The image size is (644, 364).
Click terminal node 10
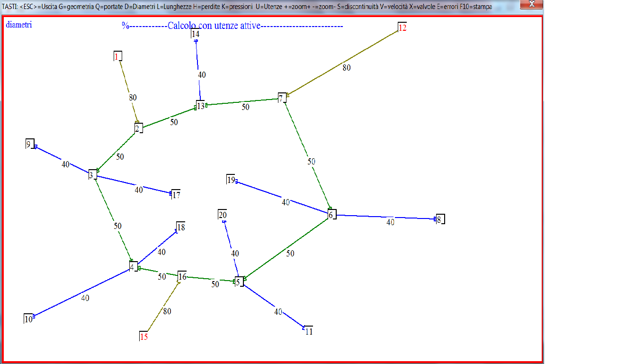pyautogui.click(x=28, y=319)
